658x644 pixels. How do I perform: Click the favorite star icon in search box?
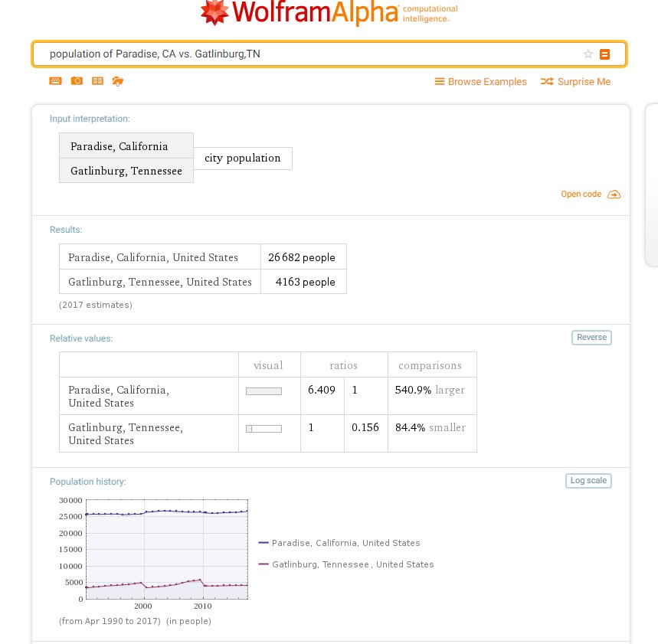(x=588, y=54)
